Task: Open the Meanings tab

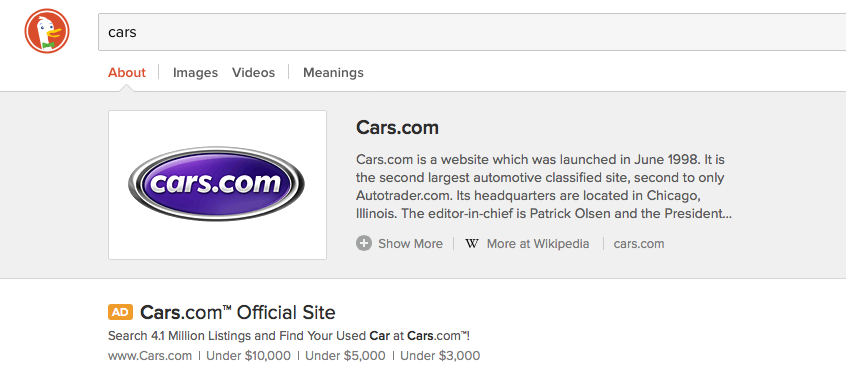Action: 333,72
